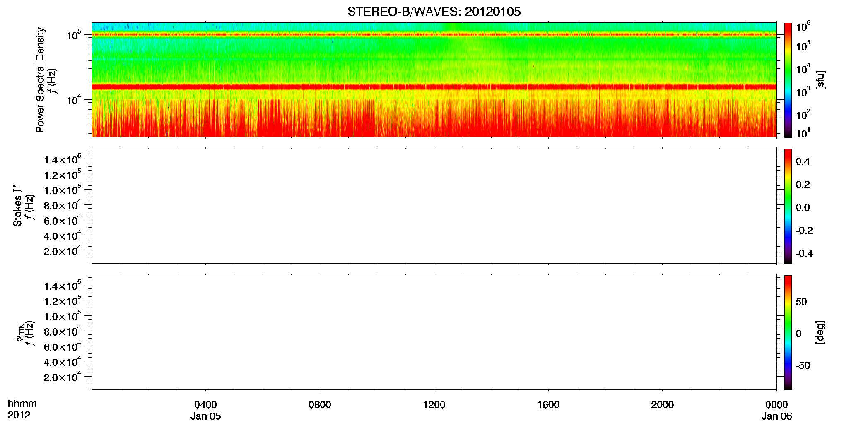Click the narrow orange line at 10^5 Hz
This screenshot has width=868, height=447.
tap(434, 35)
